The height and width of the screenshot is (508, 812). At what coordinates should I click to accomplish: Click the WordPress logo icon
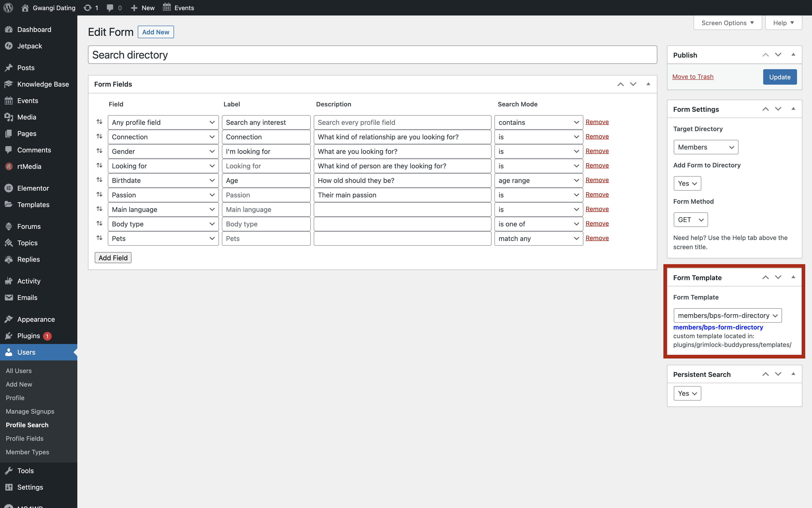[x=8, y=8]
